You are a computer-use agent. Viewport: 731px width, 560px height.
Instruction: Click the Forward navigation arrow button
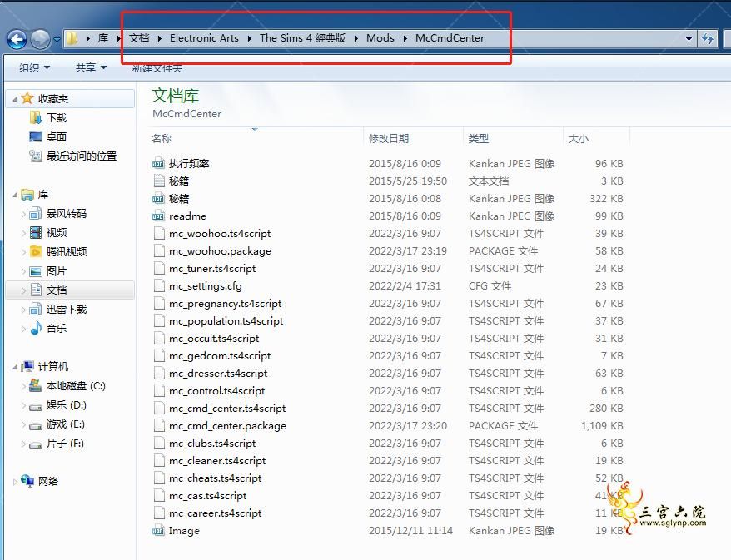[x=40, y=39]
